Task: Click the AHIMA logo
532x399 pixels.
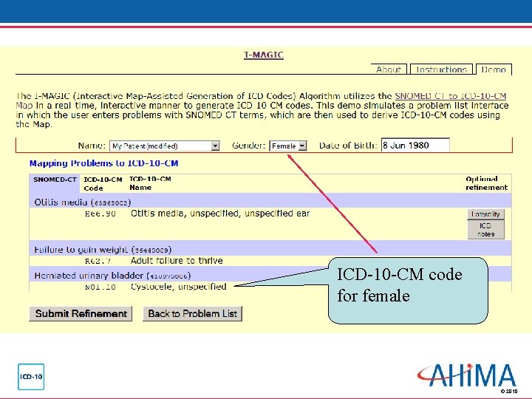Action: coord(467,375)
